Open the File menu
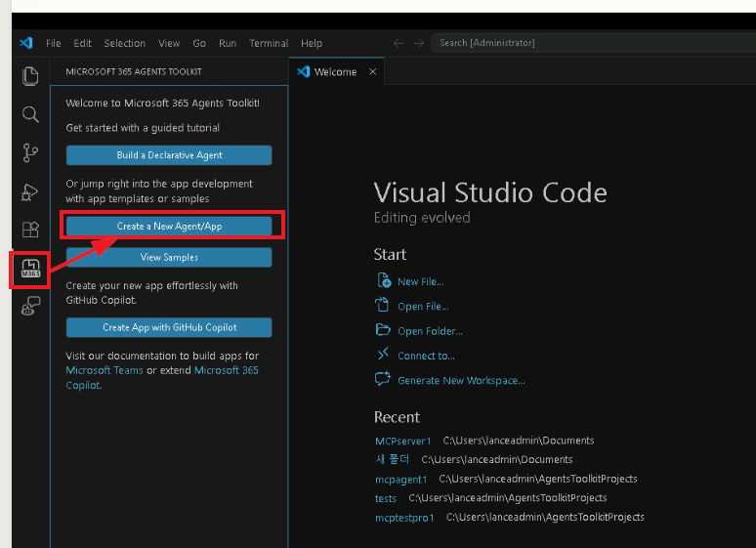The image size is (756, 548). tap(54, 43)
